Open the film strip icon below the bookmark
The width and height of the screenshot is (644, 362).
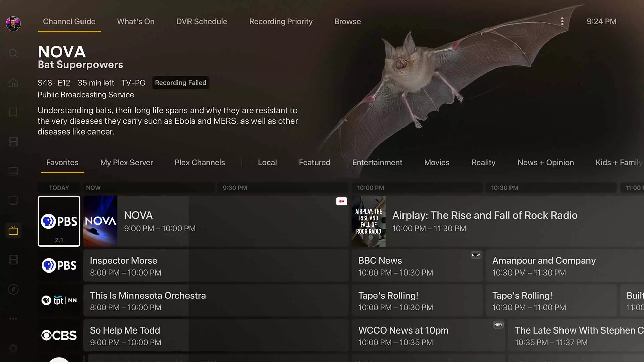pyautogui.click(x=13, y=142)
